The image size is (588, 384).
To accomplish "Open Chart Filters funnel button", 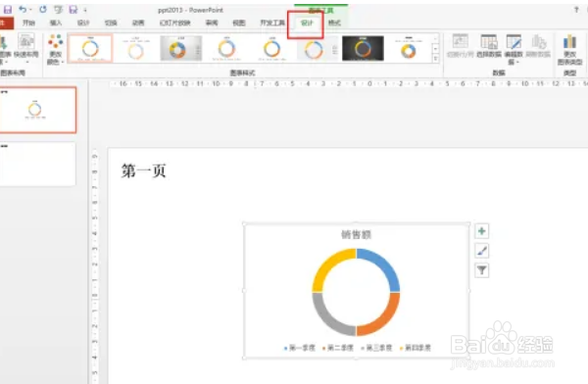I will pos(482,270).
